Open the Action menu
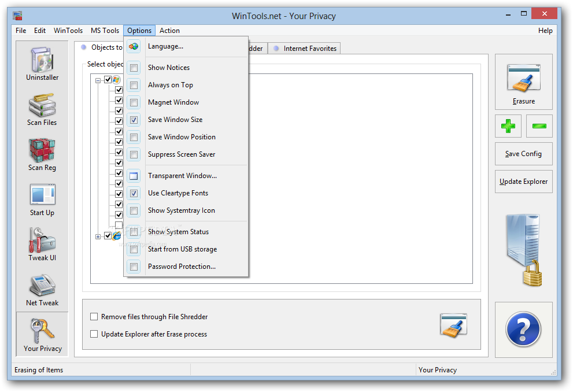 coord(169,30)
